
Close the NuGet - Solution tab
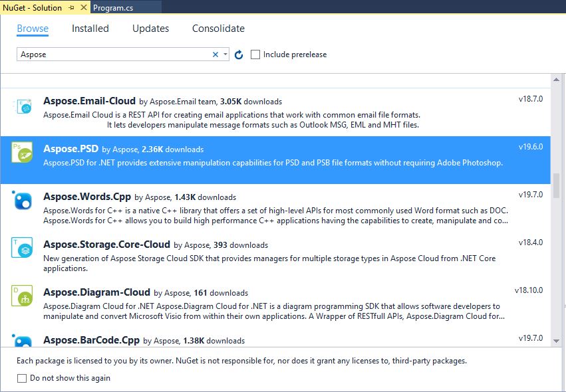pyautogui.click(x=83, y=7)
